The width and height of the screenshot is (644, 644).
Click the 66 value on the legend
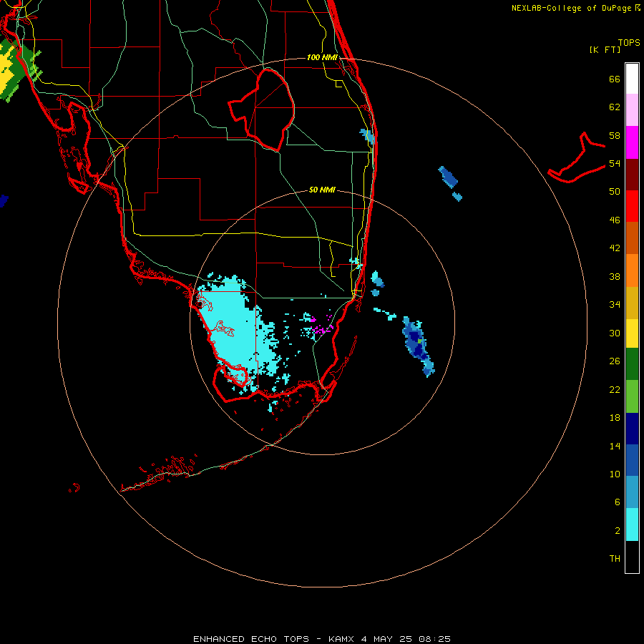pos(615,79)
